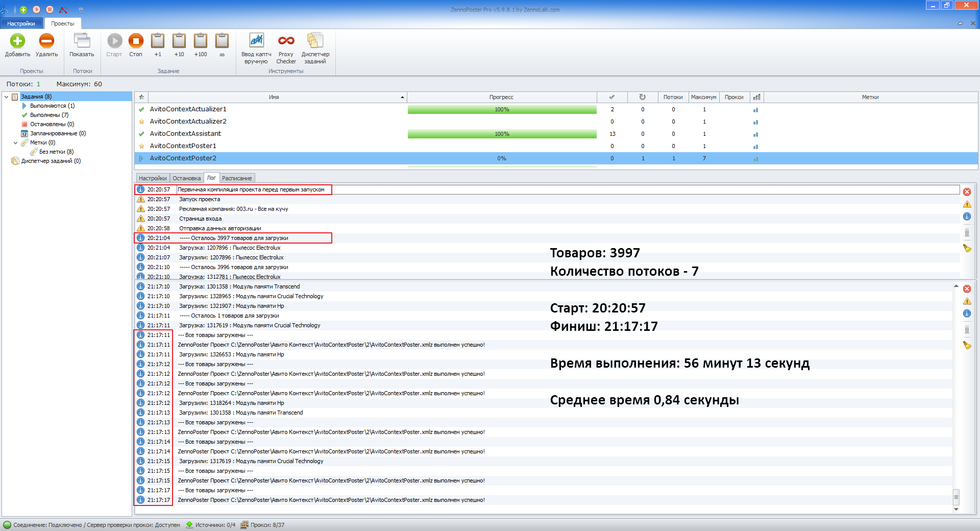This screenshot has height=531, width=980.
Task: Click the Показать потоки icon
Action: coord(82,41)
